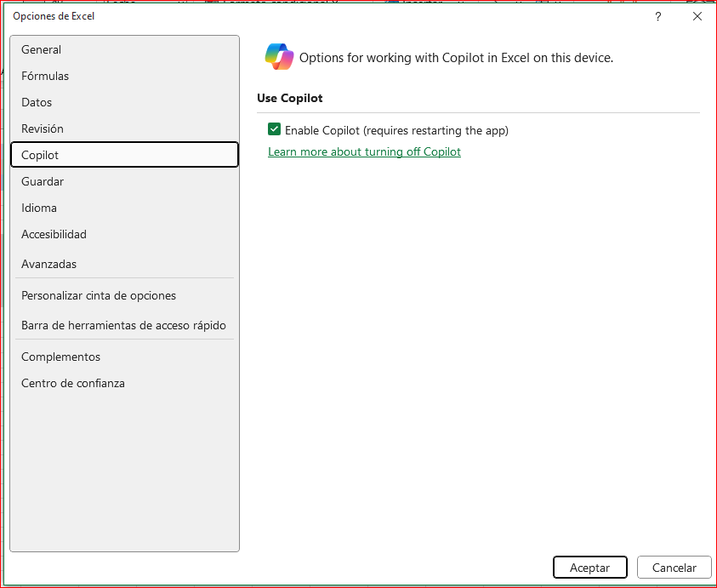Viewport: 717px width, 588px height.
Task: Open Learn more about turning off Copilot
Action: (364, 151)
